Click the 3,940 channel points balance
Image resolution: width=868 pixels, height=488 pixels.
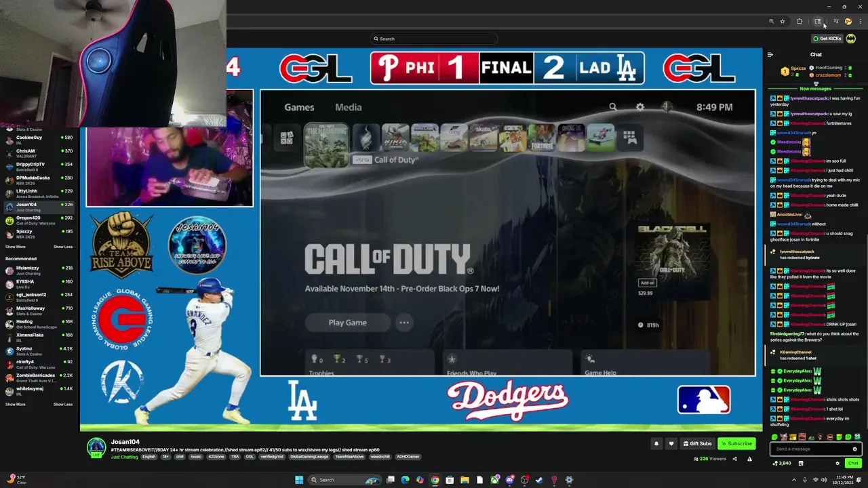pos(782,464)
